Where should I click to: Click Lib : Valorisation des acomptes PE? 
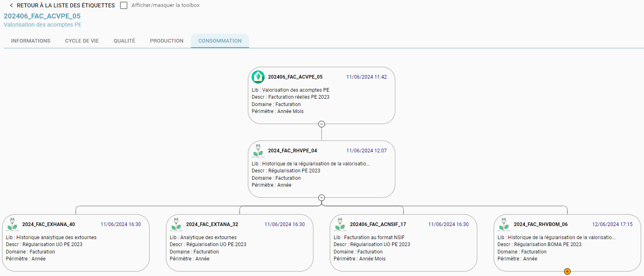[290, 90]
